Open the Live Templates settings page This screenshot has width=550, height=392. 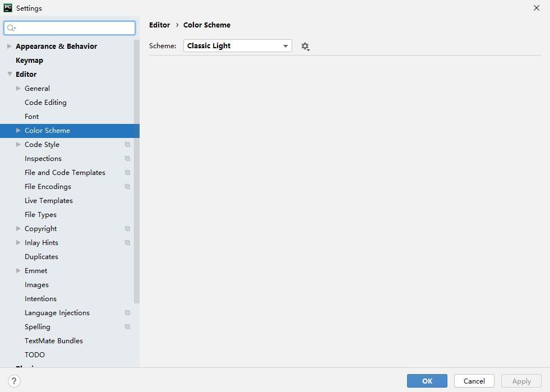tap(49, 201)
